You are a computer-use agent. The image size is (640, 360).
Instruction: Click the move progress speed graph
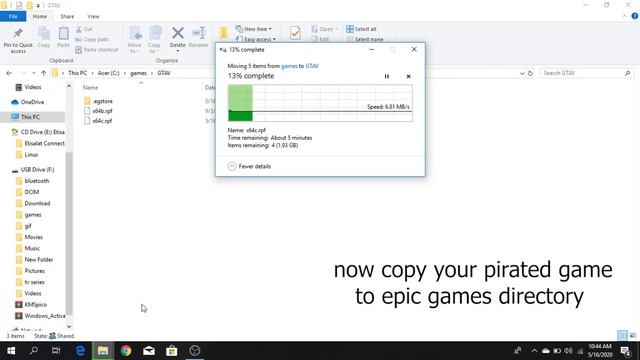[x=320, y=103]
